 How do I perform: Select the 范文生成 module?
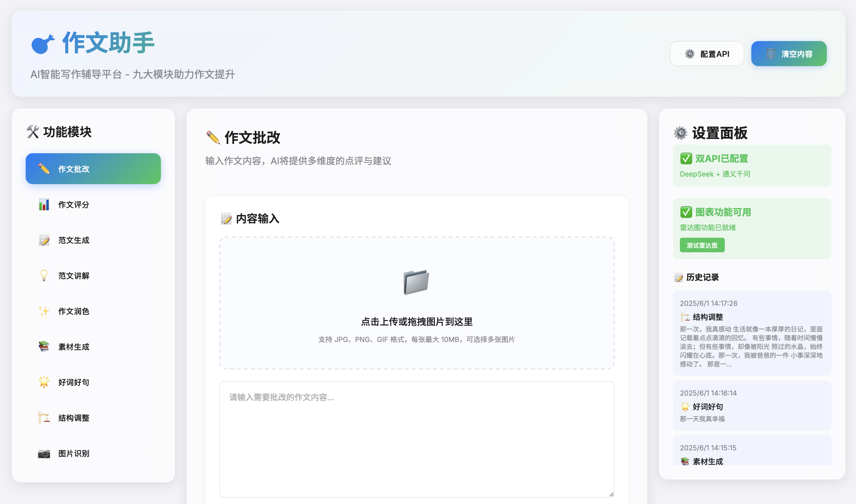click(93, 240)
